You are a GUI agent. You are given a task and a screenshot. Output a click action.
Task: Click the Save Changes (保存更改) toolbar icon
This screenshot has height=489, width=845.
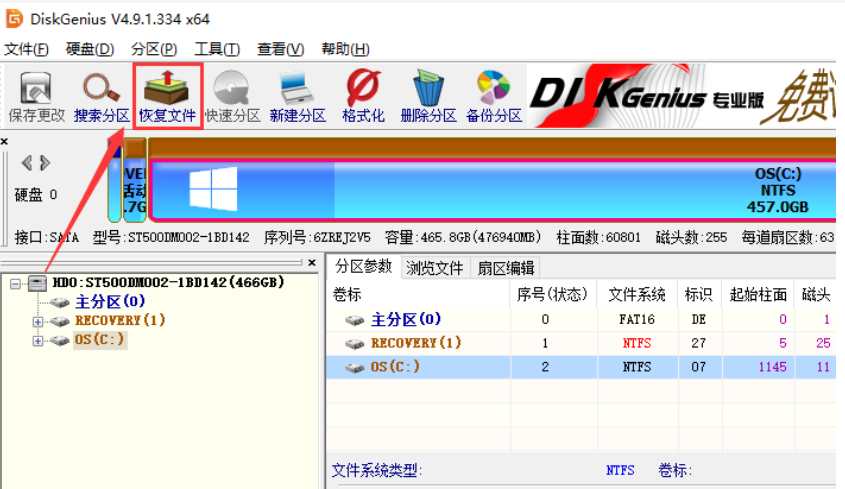[36, 98]
